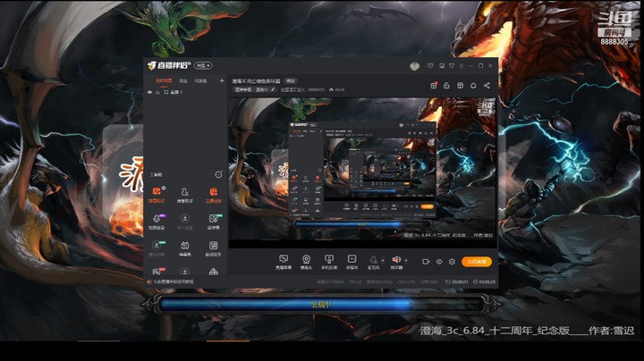644x361 pixels.
Task: Open the car-shaped tool in the toolbox
Action: click(213, 272)
